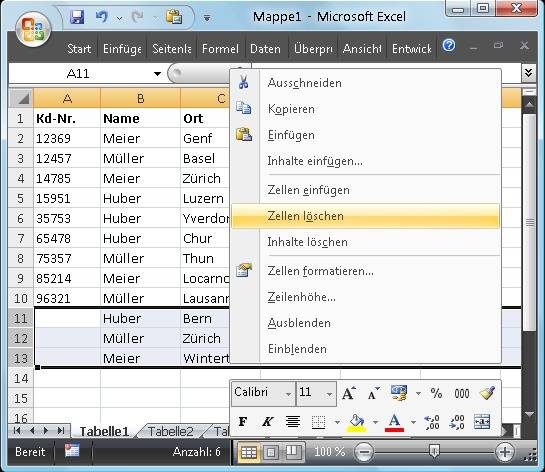Select row header 11

click(x=21, y=318)
